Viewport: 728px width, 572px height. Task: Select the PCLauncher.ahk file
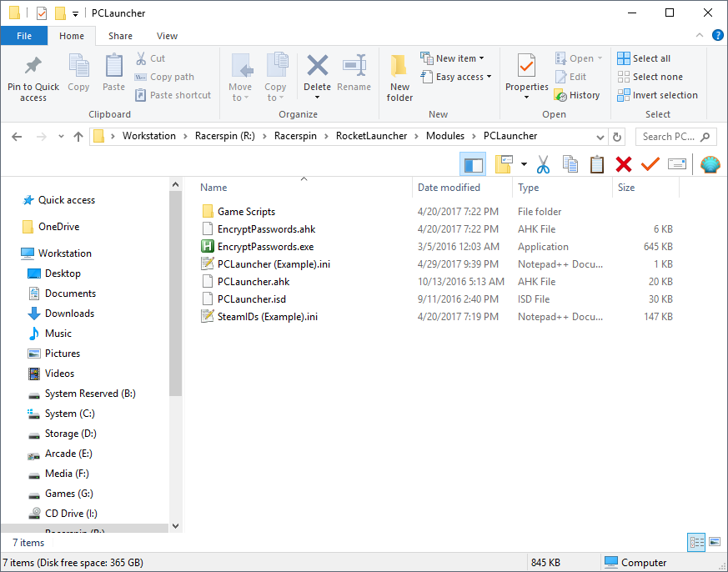click(253, 282)
